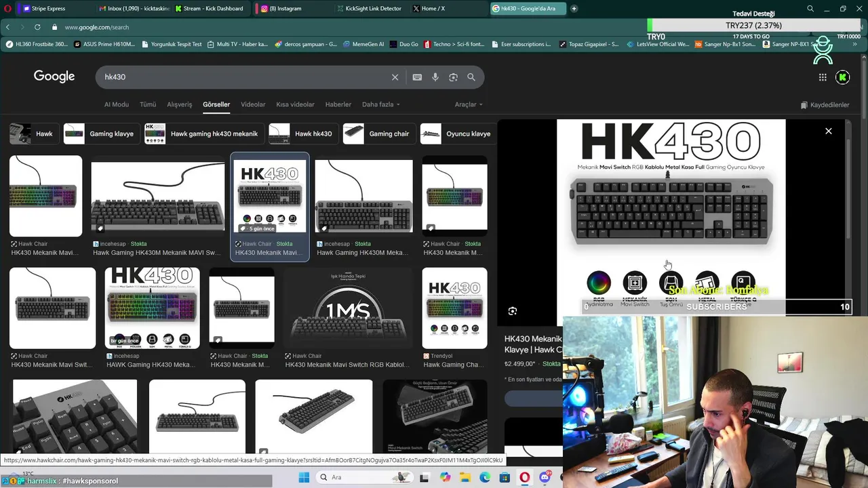Open the on-screen keyboard input tool

pyautogui.click(x=417, y=77)
